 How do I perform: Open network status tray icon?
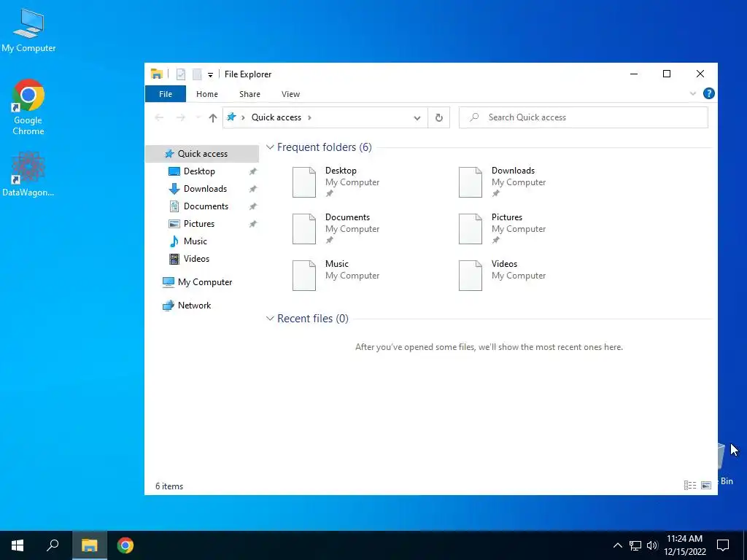pos(635,545)
